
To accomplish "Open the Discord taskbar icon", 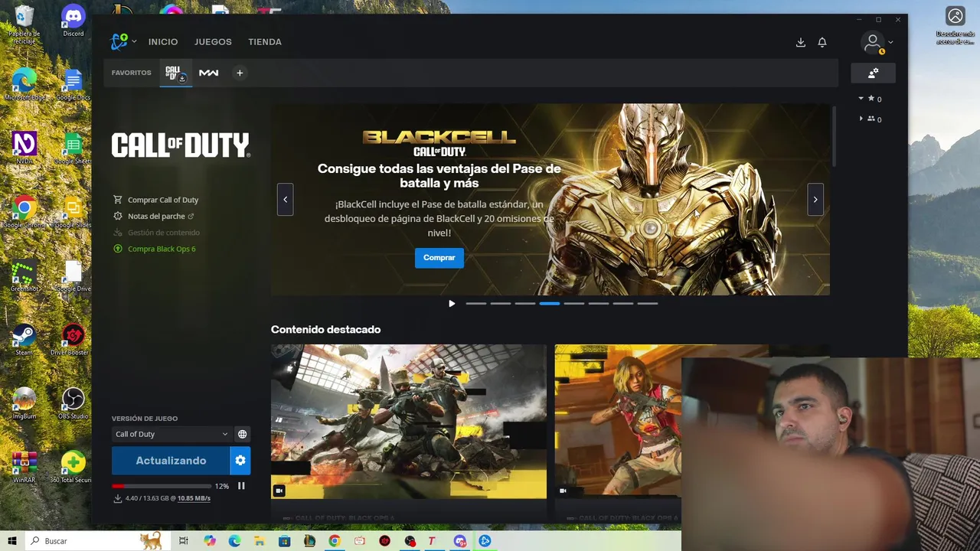I will (x=460, y=541).
